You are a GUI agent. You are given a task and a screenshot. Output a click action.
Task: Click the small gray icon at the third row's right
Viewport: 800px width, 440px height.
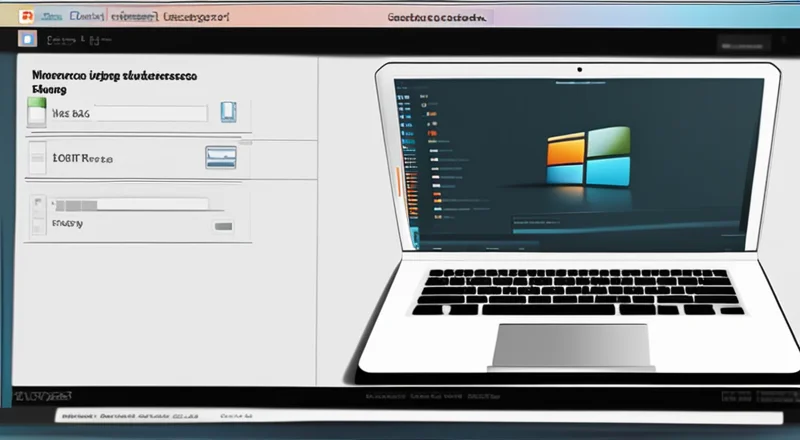(x=222, y=226)
